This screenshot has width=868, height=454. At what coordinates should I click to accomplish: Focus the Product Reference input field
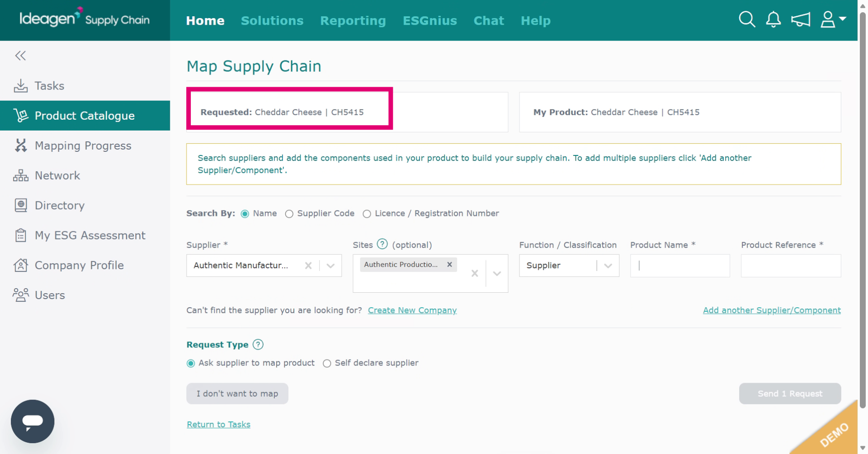[x=791, y=266]
